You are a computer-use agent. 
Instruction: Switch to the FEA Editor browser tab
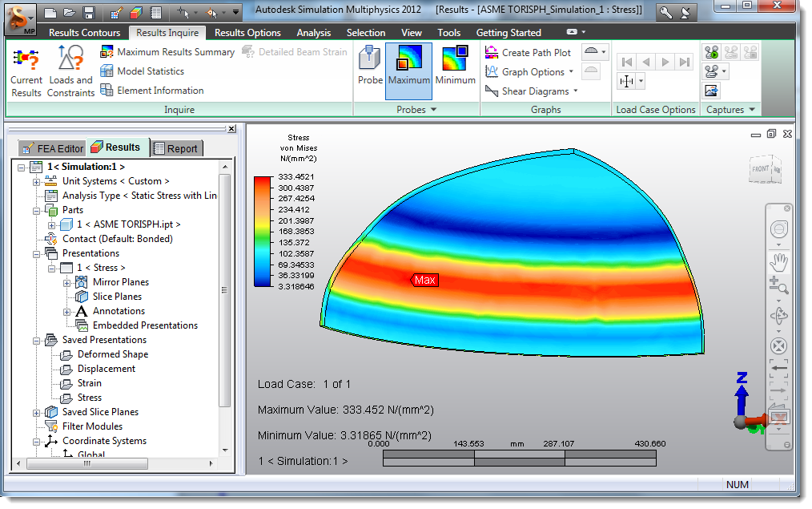pyautogui.click(x=52, y=148)
